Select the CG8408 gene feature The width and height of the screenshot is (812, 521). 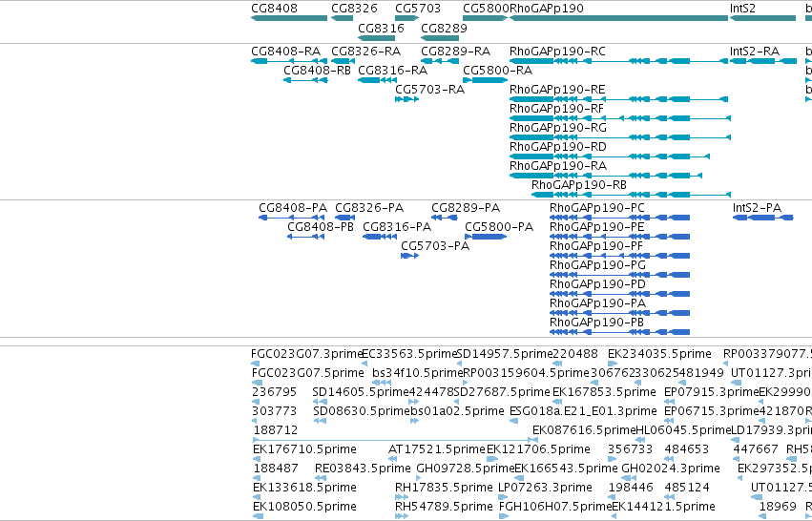coord(289,18)
